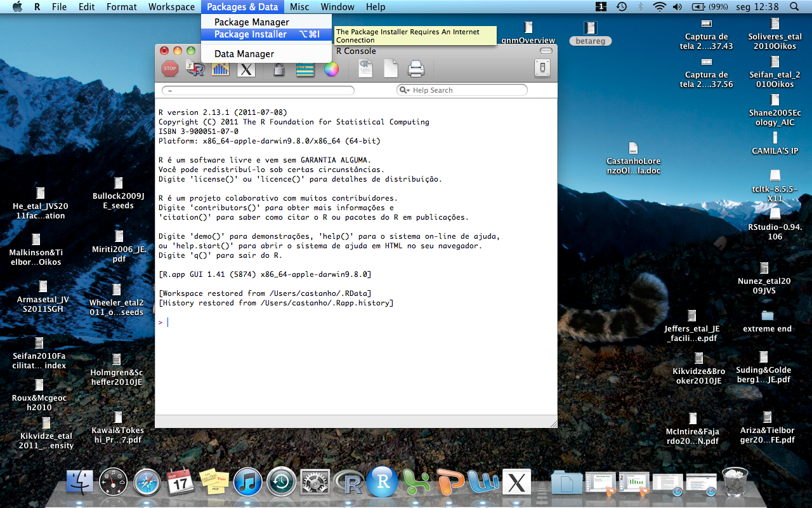Open the Workspace menu
812x508 pixels.
coord(171,7)
